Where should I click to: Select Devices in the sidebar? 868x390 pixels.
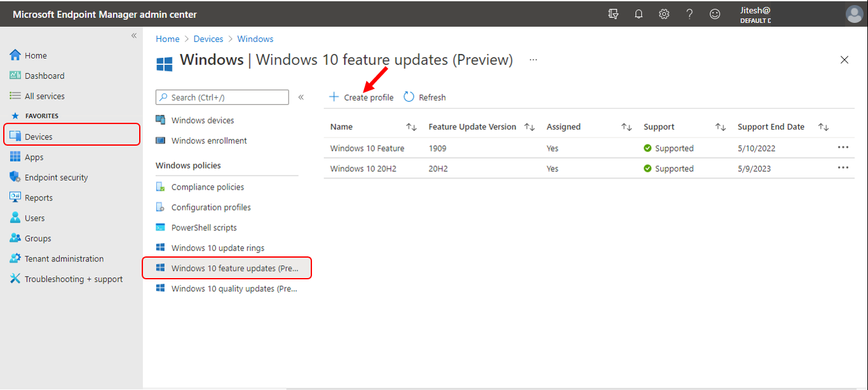(x=71, y=136)
